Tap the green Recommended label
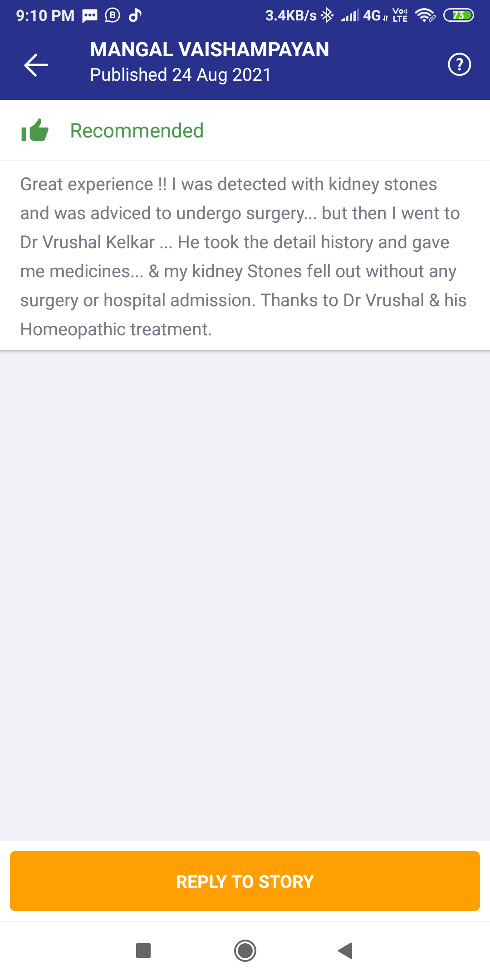This screenshot has width=490, height=980. [x=137, y=131]
